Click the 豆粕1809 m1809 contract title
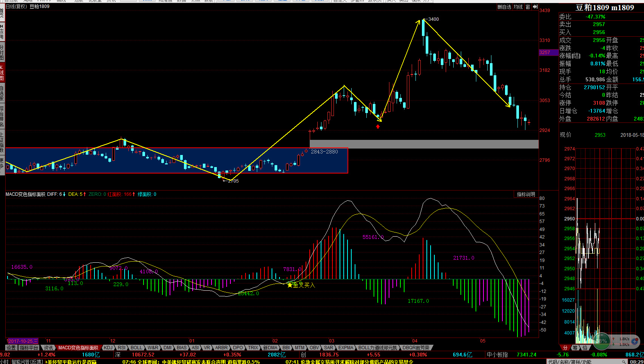Image resolution: width=644 pixels, height=364 pixels. (x=604, y=8)
